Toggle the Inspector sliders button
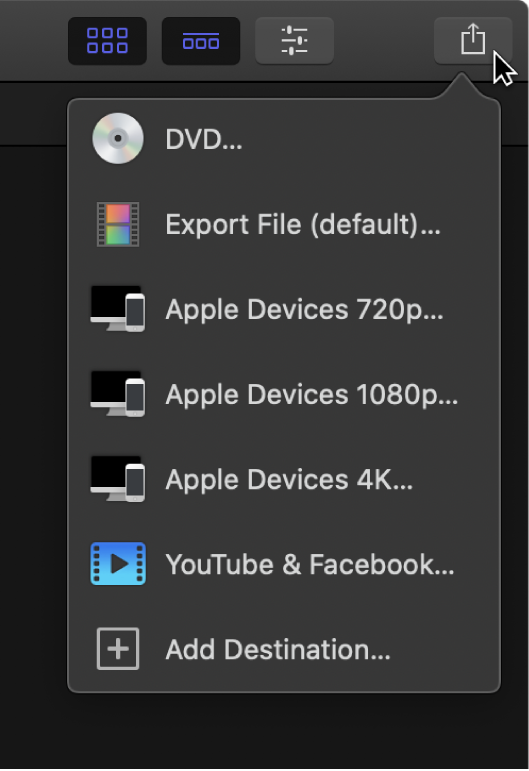Viewport: 529px width, 771px height. click(x=294, y=41)
